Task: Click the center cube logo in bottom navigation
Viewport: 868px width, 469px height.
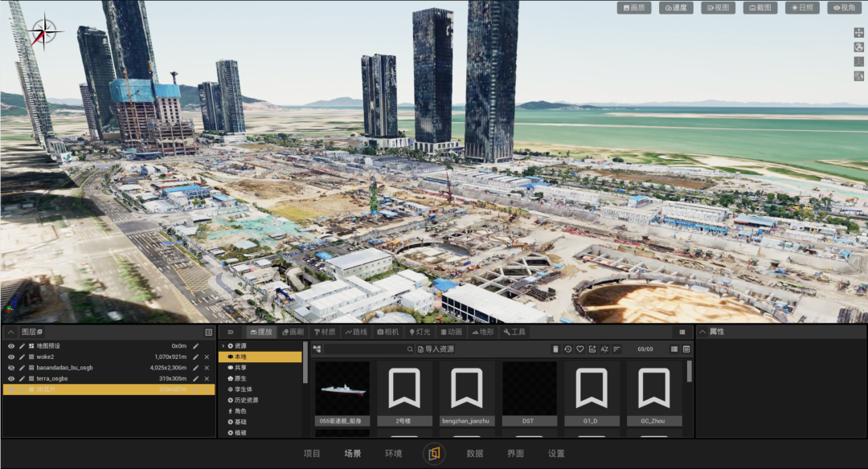Action: point(434,454)
